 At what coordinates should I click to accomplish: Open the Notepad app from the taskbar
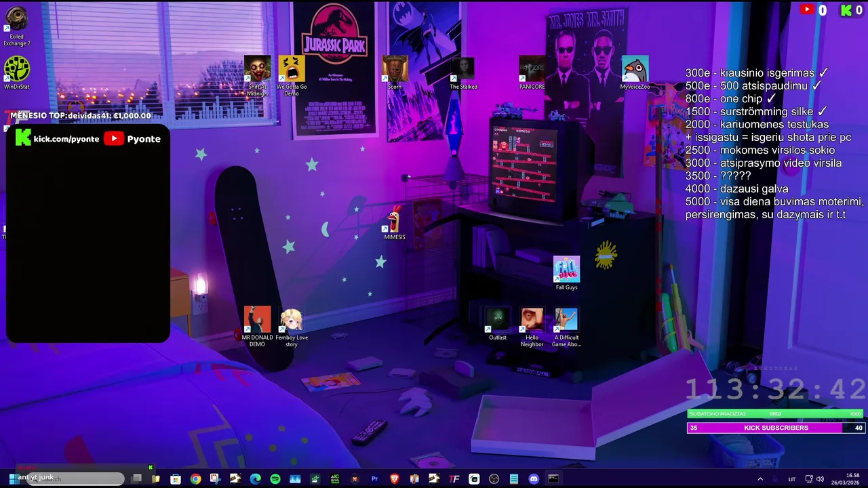tap(514, 479)
